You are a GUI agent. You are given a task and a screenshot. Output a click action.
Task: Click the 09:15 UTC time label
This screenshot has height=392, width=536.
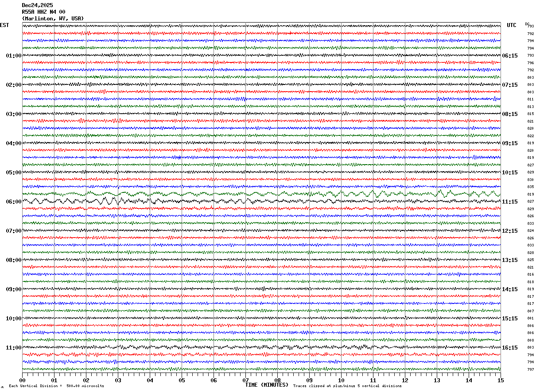click(x=509, y=143)
